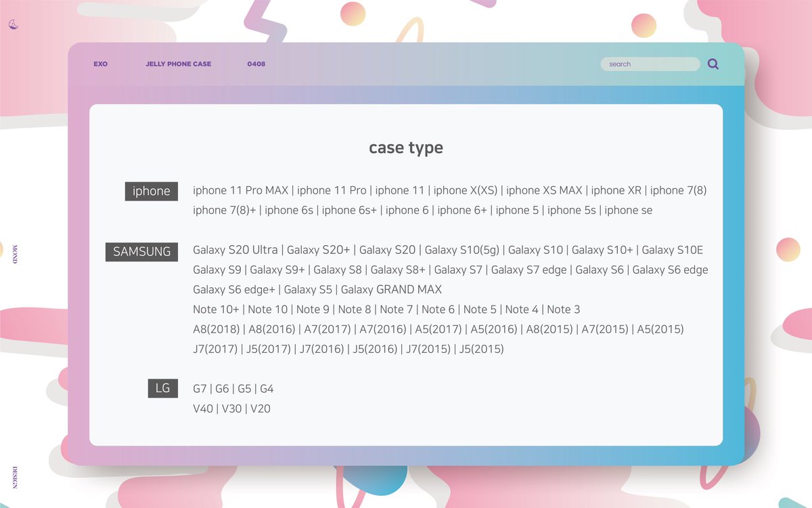Pick 'Galaxy S5' text
The width and height of the screenshot is (812, 508).
(308, 289)
